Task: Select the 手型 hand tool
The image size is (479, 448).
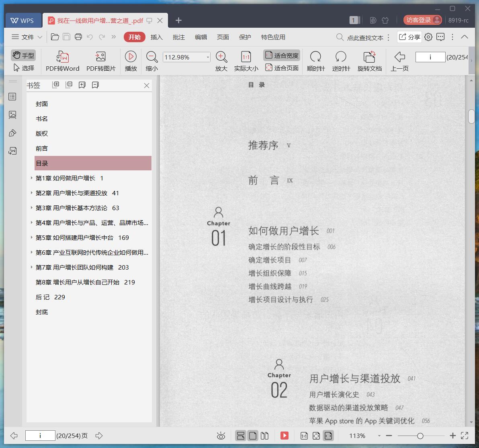Action: tap(24, 55)
